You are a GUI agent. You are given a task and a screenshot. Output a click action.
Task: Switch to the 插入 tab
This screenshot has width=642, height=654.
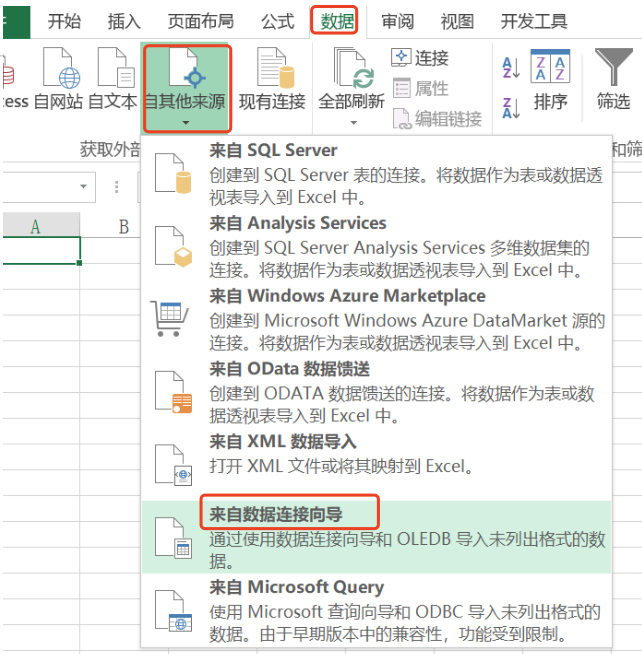[x=124, y=21]
